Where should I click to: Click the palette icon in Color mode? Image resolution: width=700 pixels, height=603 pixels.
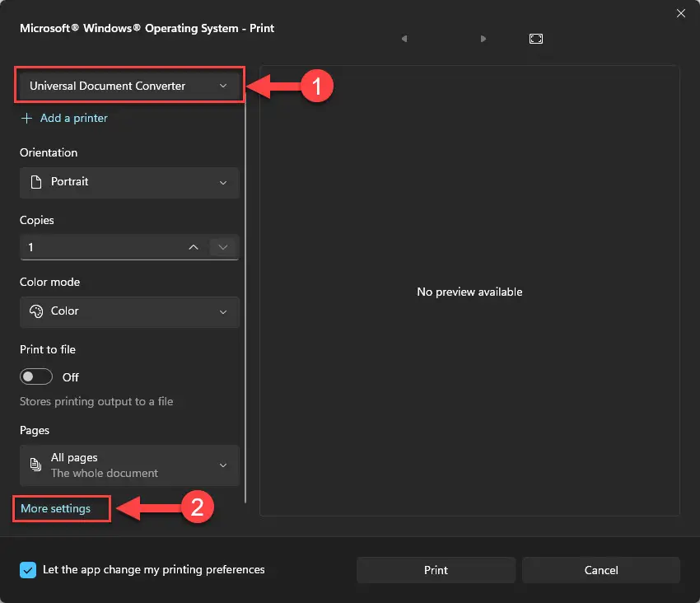click(x=36, y=311)
